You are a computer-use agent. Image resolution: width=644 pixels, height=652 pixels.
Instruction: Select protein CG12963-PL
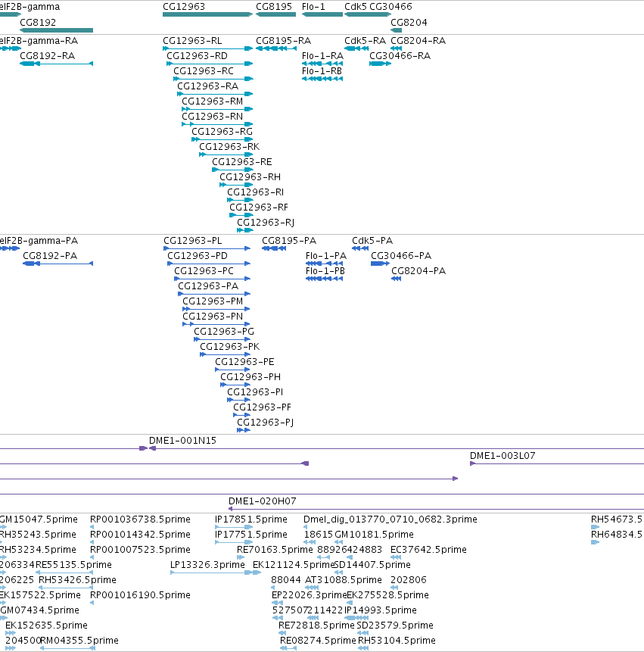207,248
